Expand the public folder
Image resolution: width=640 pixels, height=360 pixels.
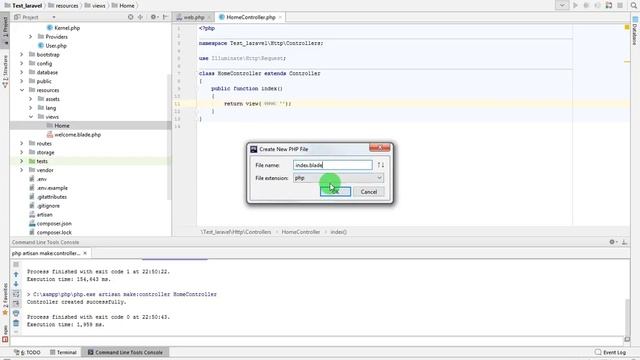click(22, 81)
